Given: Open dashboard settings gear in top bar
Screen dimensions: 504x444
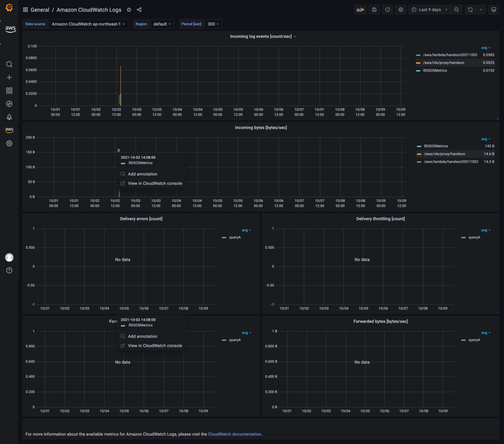Looking at the screenshot, I should tap(401, 10).
